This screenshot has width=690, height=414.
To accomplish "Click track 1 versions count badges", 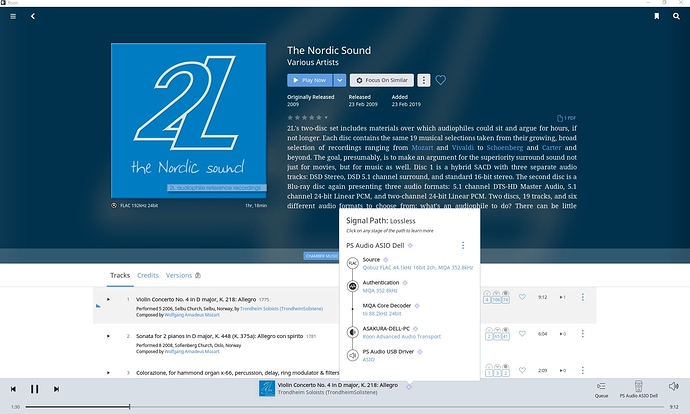I will [496, 297].
